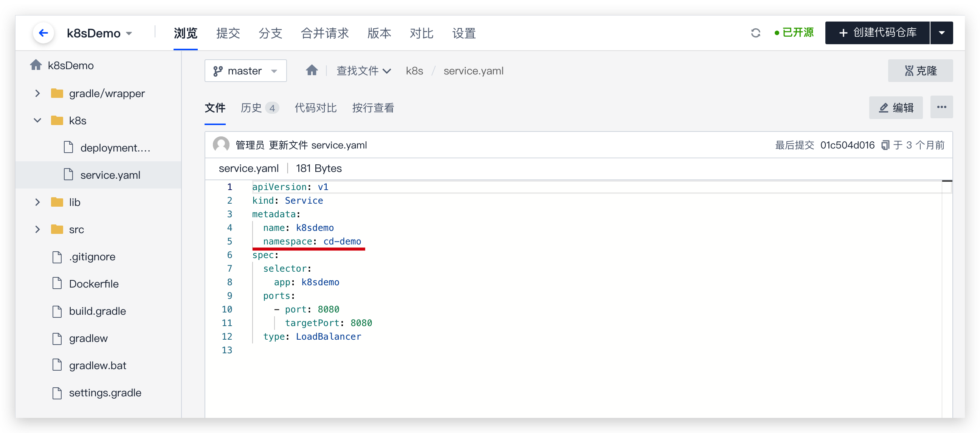The image size is (980, 433).
Task: Open the Dockerfile in the tree
Action: [94, 284]
